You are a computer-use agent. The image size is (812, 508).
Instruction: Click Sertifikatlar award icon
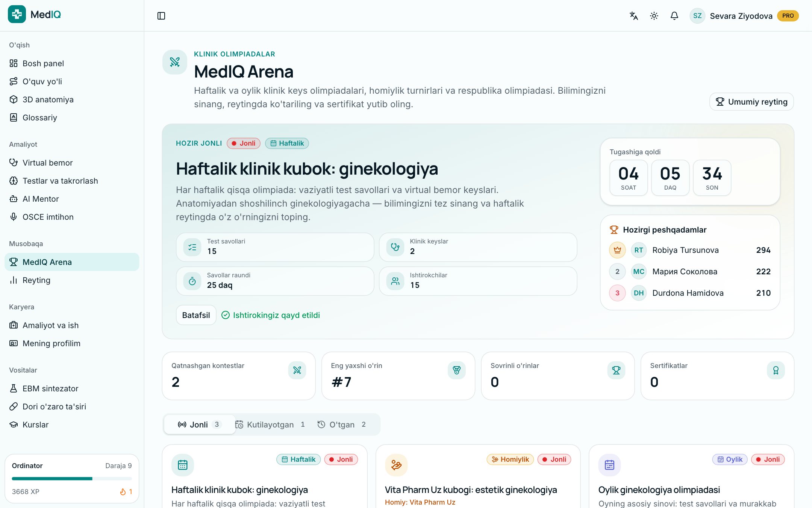(x=776, y=370)
